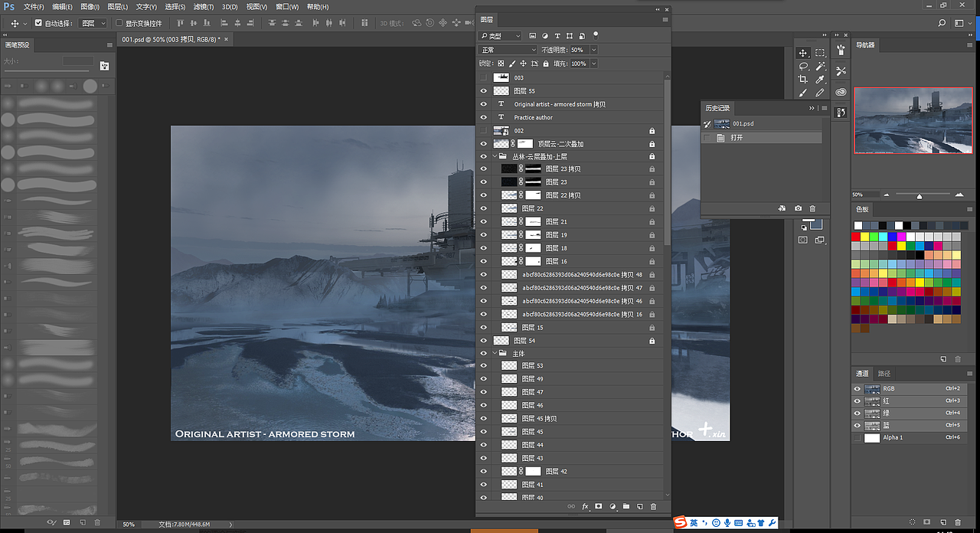Image resolution: width=980 pixels, height=533 pixels.
Task: Open the History panel flyout menu
Action: click(824, 108)
